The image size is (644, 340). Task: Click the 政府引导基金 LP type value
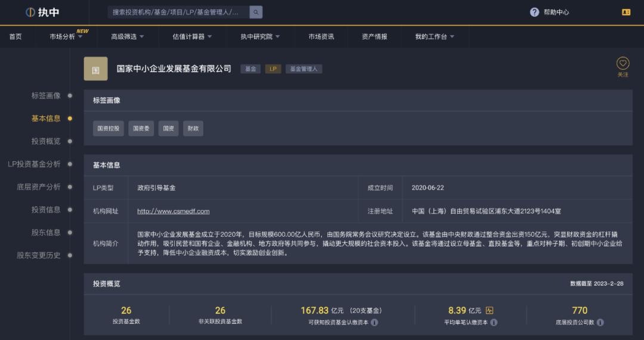click(156, 188)
